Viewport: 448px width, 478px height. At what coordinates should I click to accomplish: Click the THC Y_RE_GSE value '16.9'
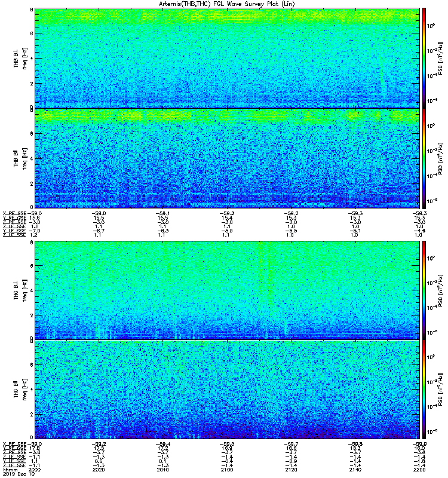228,449
